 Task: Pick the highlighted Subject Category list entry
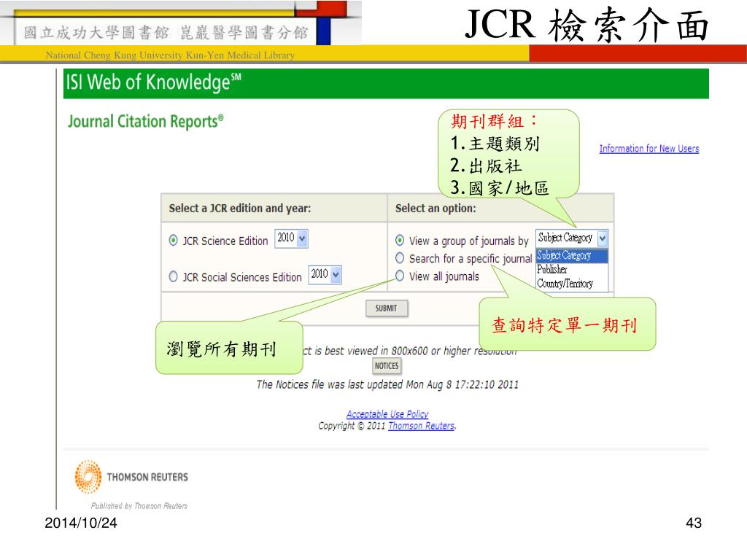coord(572,256)
